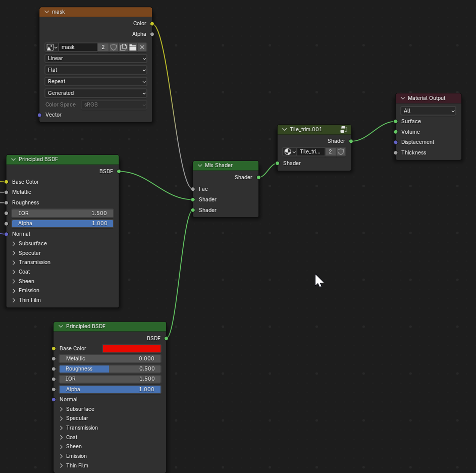Expand Transmission in upper Principled BSDF
Image resolution: width=476 pixels, height=473 pixels.
14,262
